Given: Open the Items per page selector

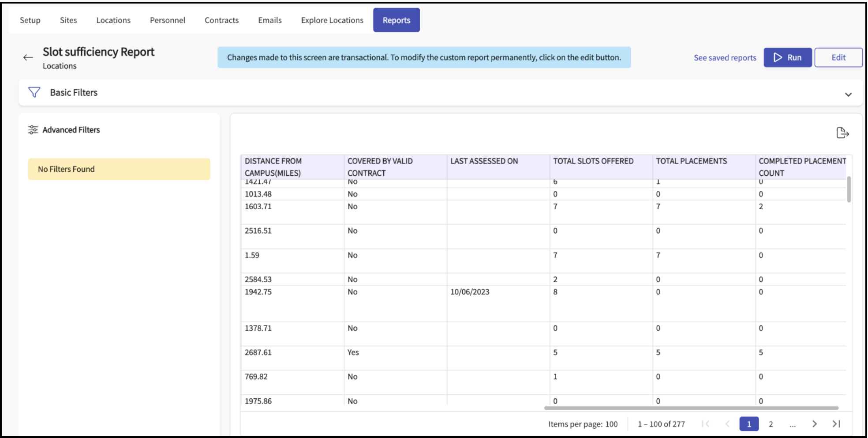Looking at the screenshot, I should point(611,424).
